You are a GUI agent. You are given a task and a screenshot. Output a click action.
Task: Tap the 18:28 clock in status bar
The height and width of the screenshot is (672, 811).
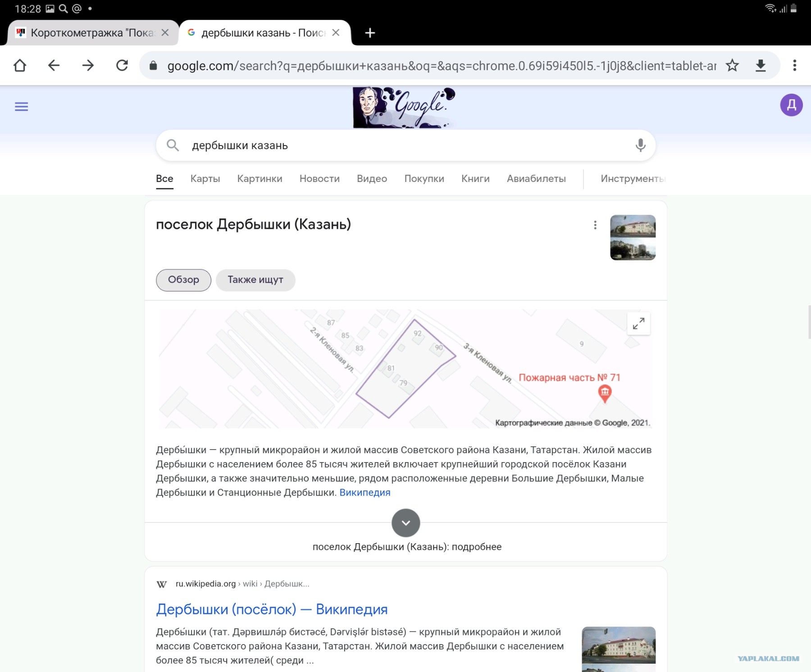(x=28, y=9)
